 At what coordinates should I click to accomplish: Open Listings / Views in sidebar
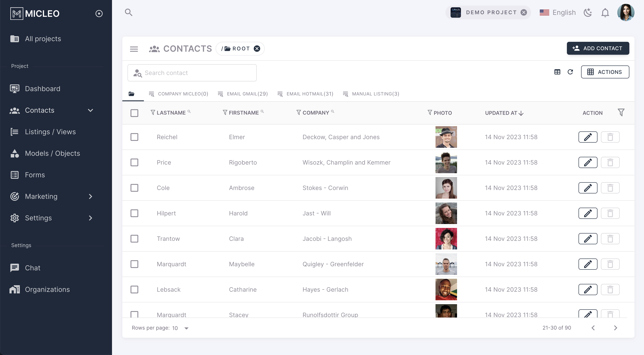click(50, 132)
